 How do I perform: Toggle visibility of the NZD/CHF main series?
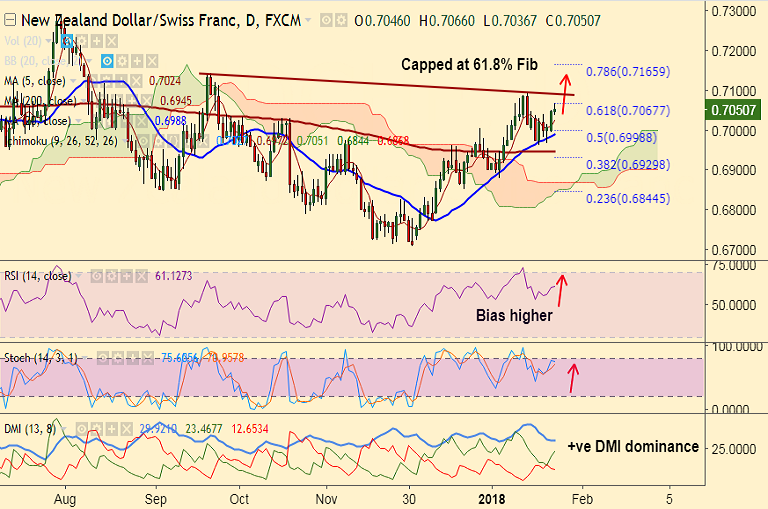tap(325, 21)
